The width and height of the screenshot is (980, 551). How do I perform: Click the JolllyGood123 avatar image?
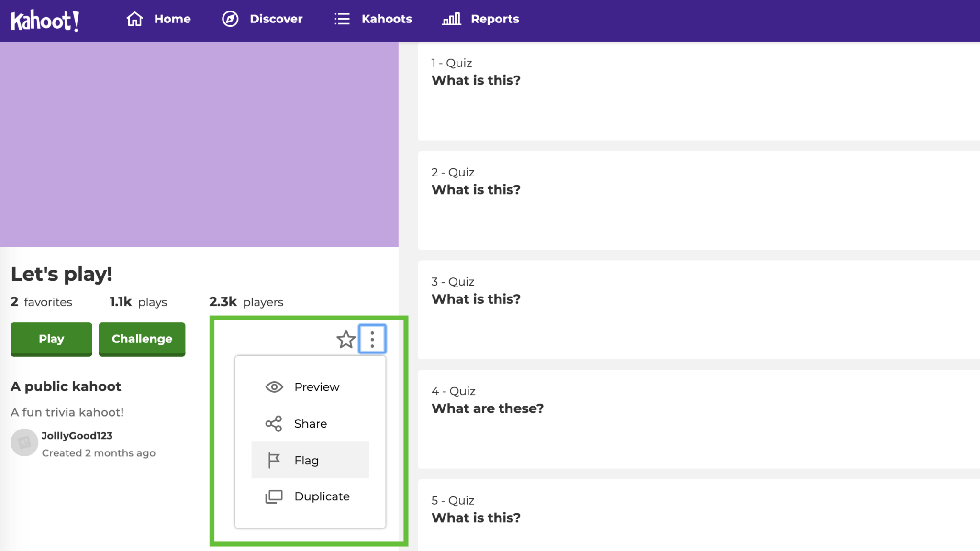(x=24, y=442)
